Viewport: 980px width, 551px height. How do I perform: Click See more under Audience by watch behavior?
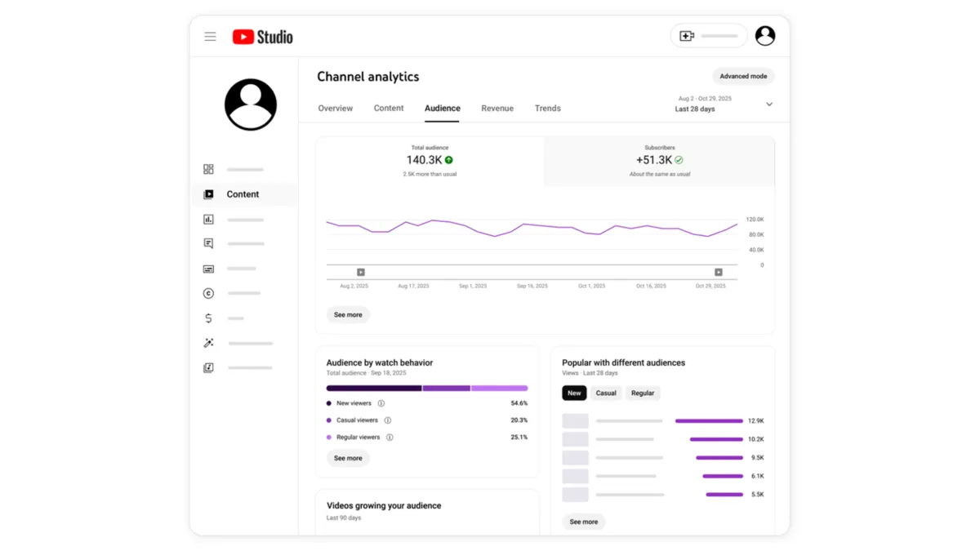[x=348, y=458]
